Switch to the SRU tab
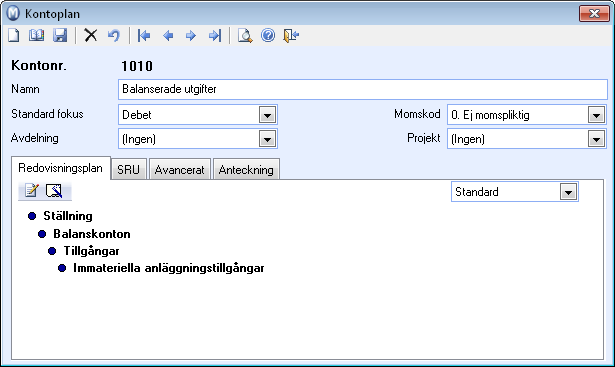Image resolution: width=615 pixels, height=367 pixels. [128, 169]
